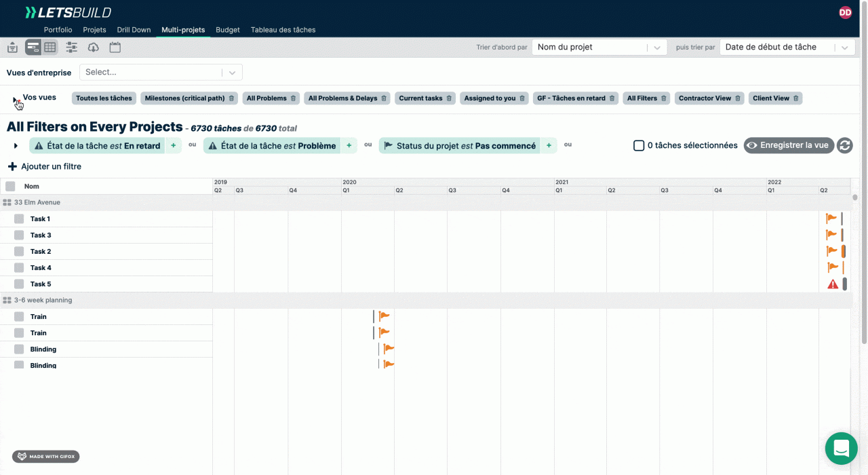This screenshot has height=475, width=868.
Task: Open the chat support bubble
Action: pos(842,449)
